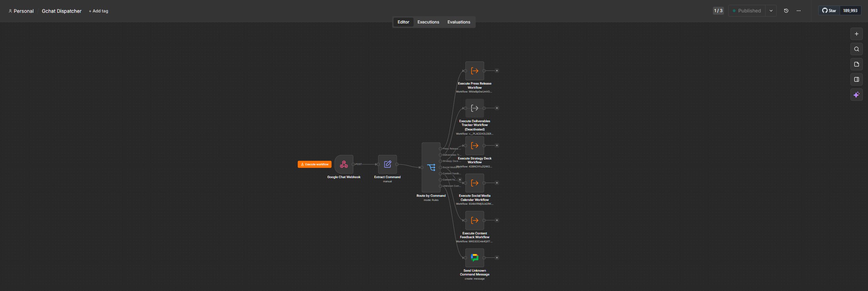Click the Content Feedb... output handle
868x291 pixels.
[441, 174]
